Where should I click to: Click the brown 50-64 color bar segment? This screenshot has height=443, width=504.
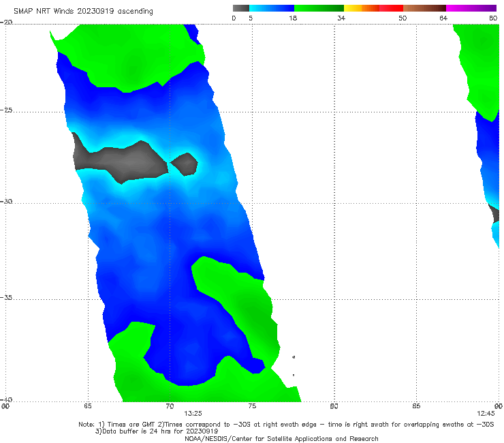pos(424,8)
